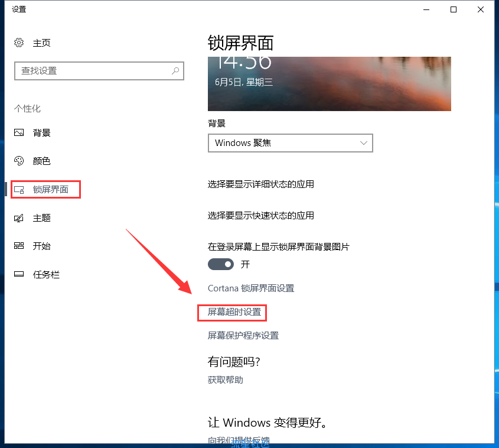The image size is (499, 448).
Task: Open the 开始 settings section
Action: (42, 246)
